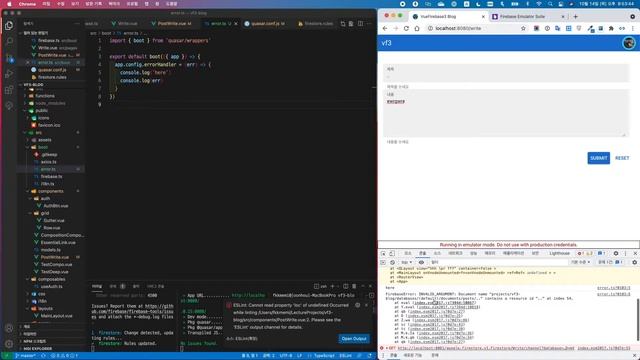Open the Manage gear in VS Code activity bar
Screen dimensions: 640x360
[9, 344]
